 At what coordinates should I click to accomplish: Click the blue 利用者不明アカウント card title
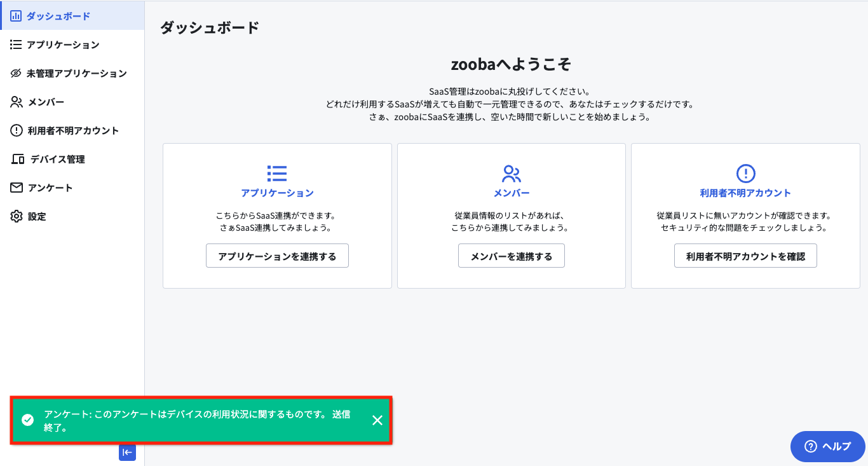tap(745, 193)
